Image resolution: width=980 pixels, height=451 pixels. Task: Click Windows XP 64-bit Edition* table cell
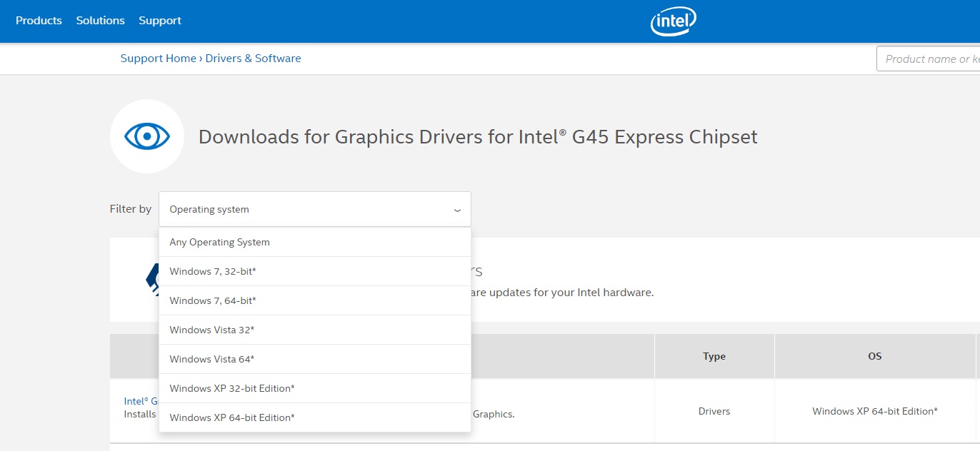[875, 411]
